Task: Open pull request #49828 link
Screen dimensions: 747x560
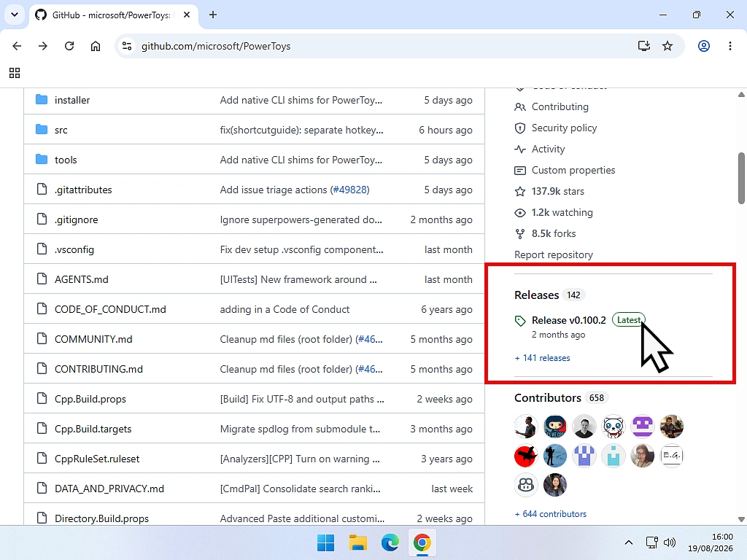Action: (x=349, y=190)
